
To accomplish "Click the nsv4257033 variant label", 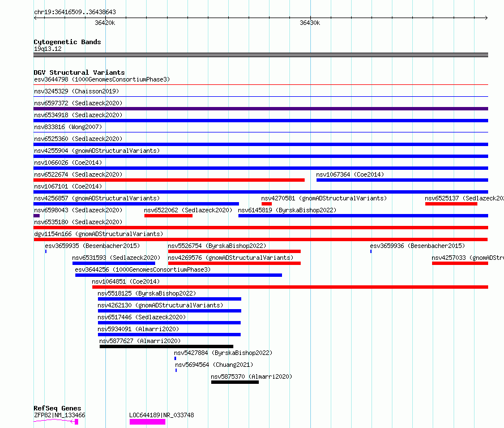I will 468,258.
